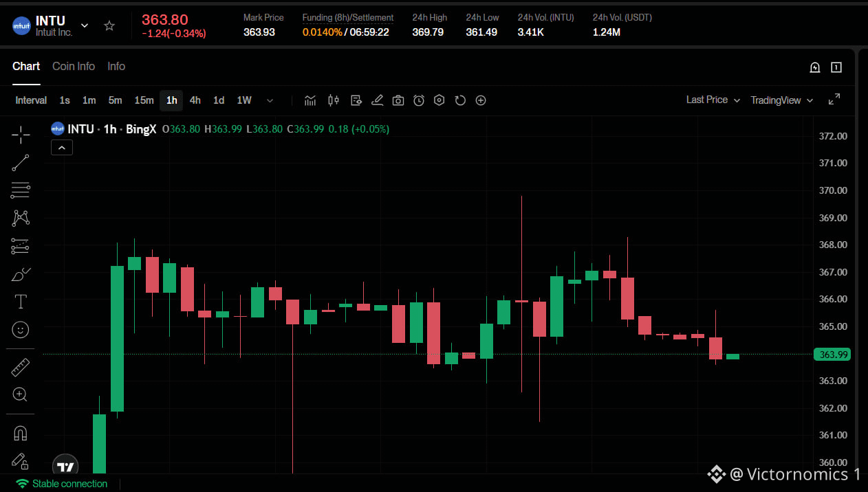Change candlestick chart type
Viewport: 868px width, 492px height.
[x=334, y=100]
